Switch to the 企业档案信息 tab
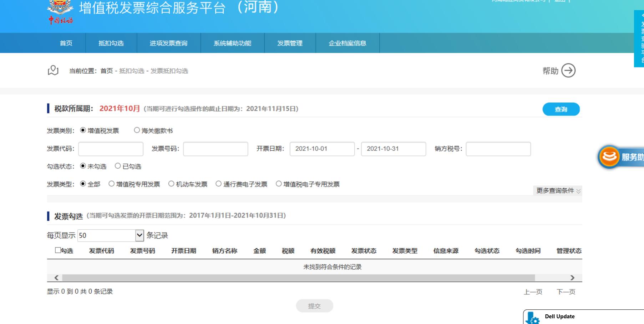644x324 pixels. pyautogui.click(x=348, y=43)
